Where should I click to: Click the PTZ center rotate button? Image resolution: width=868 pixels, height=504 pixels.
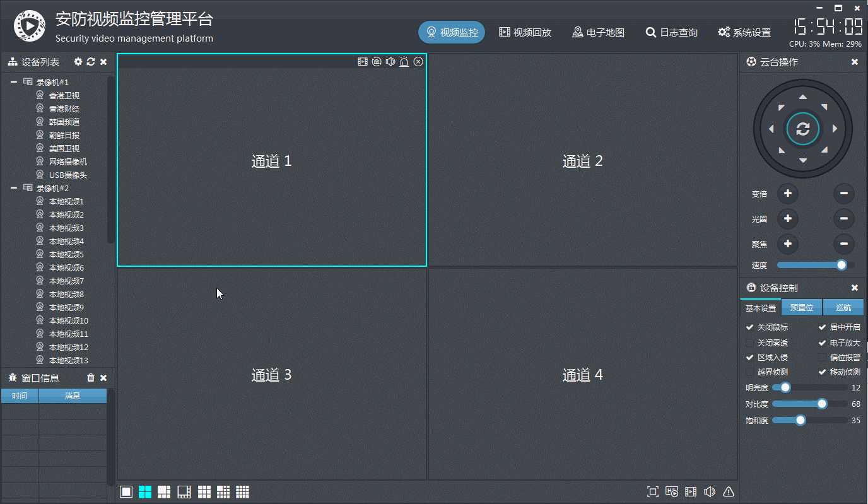[802, 128]
